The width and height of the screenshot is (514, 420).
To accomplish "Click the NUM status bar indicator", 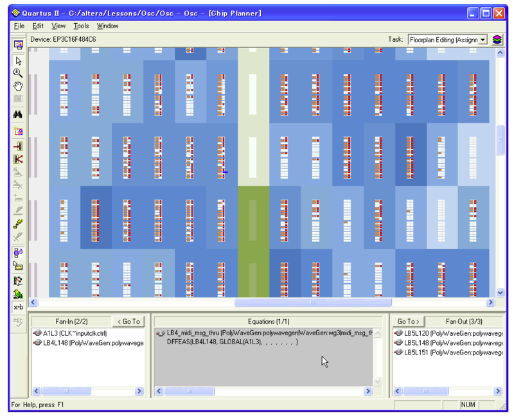I will (x=468, y=405).
